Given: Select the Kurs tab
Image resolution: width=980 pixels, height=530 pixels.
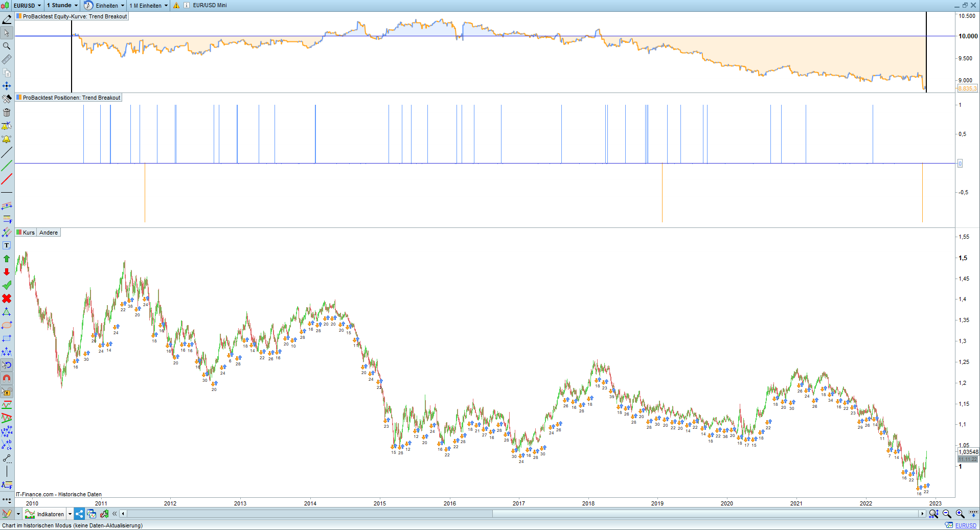Looking at the screenshot, I should (26, 233).
